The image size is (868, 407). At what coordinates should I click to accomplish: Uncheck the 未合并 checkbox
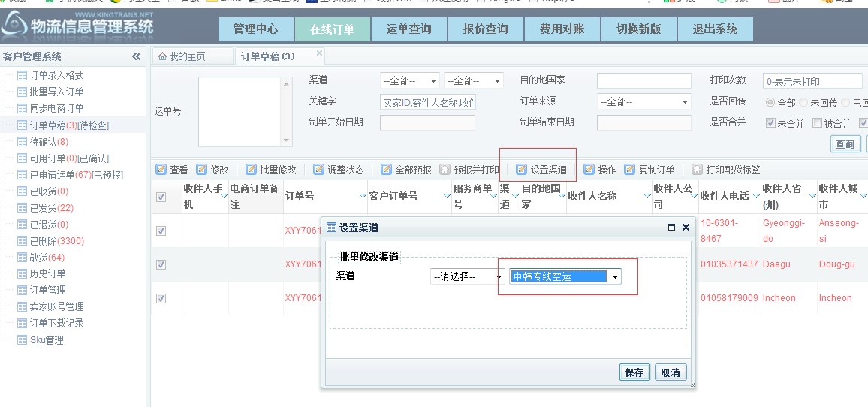[x=770, y=123]
